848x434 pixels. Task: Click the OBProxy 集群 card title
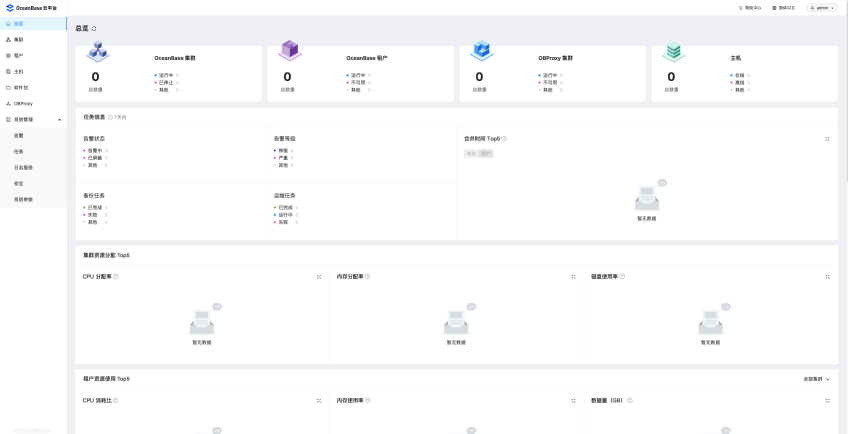[555, 58]
